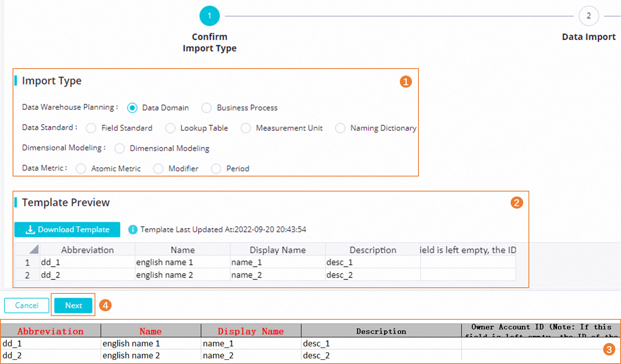Choose the Field Standard option

click(91, 128)
